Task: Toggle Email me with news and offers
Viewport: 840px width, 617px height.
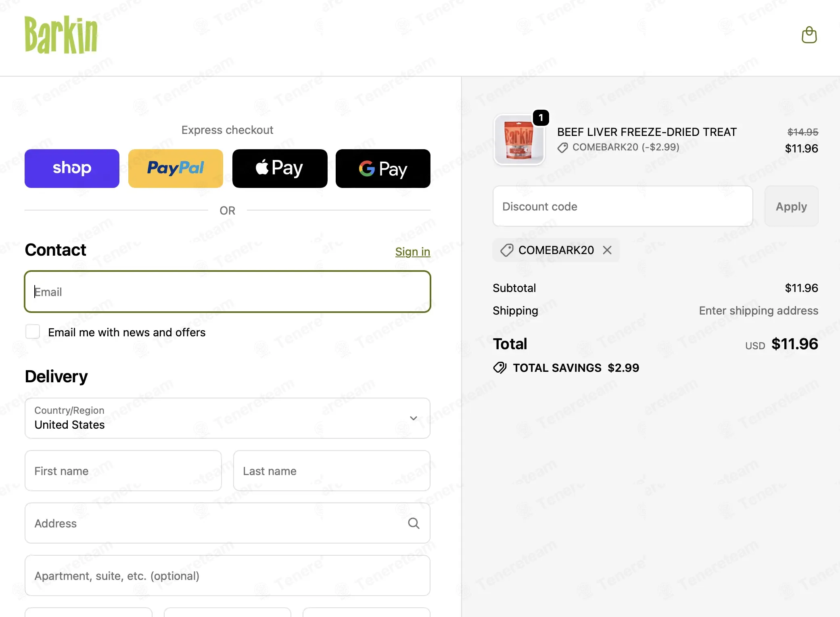Action: click(33, 331)
